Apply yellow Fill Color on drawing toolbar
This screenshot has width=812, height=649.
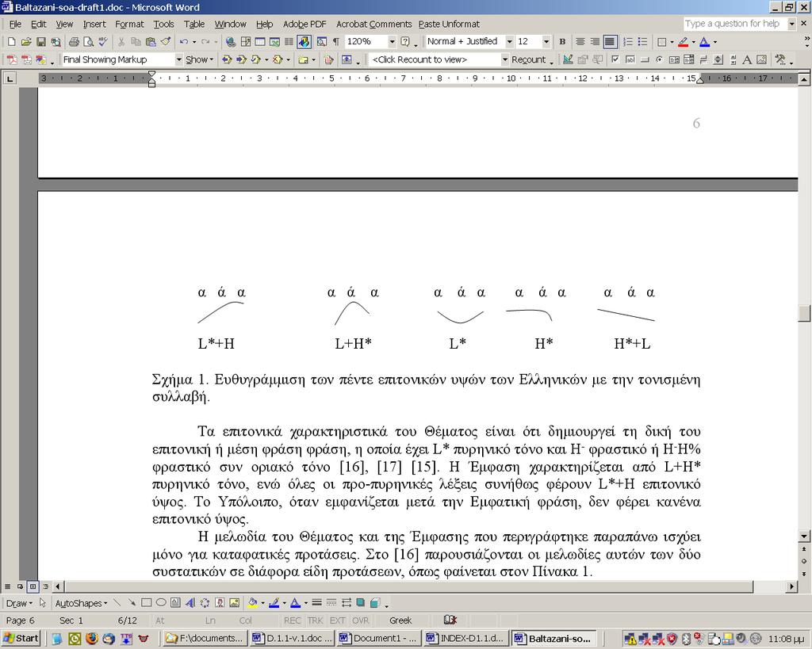tap(252, 603)
